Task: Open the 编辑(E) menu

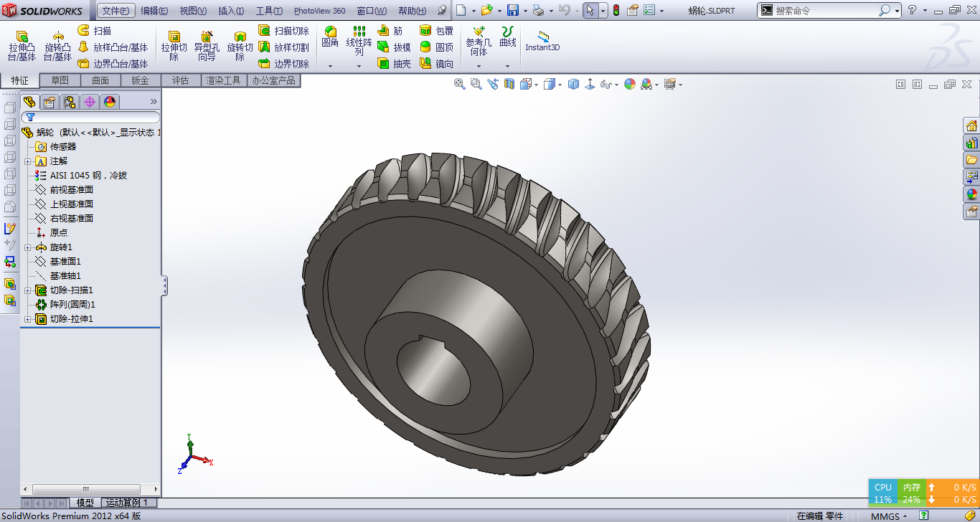Action: tap(154, 11)
